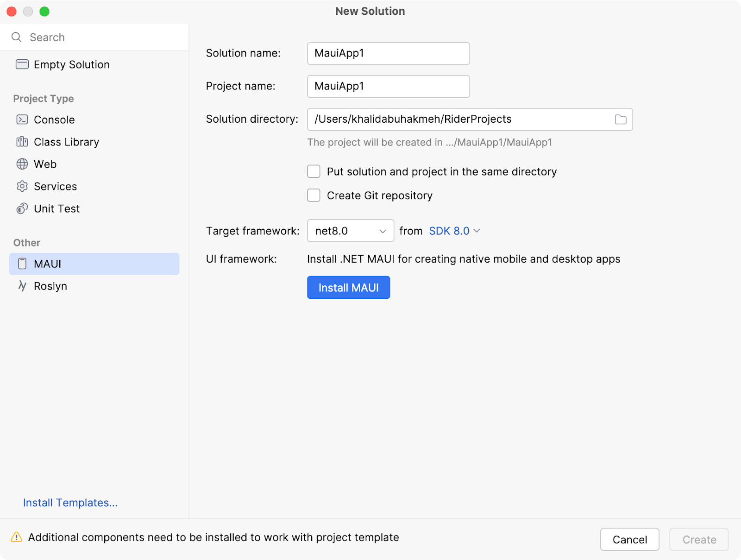The width and height of the screenshot is (741, 560).
Task: Select the Services project type icon
Action: coord(22,186)
